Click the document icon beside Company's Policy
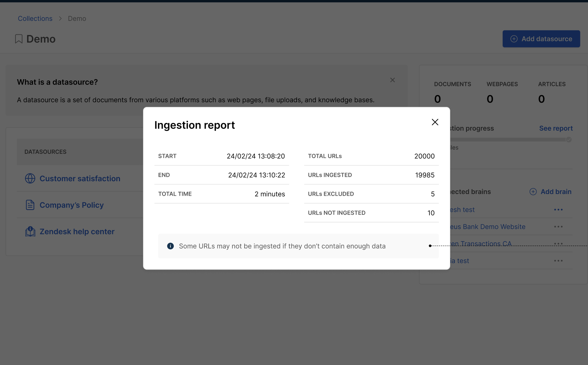588x365 pixels. pos(30,205)
